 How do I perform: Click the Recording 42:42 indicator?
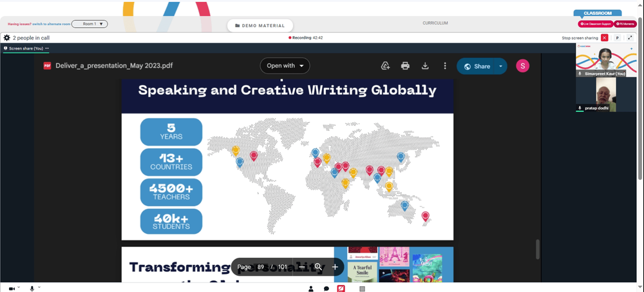click(x=305, y=38)
